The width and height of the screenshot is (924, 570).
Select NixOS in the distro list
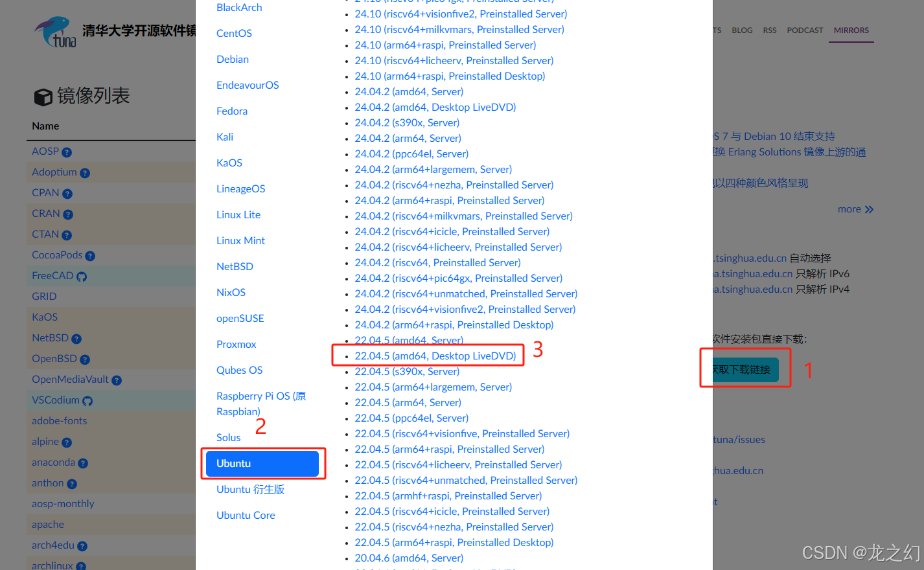231,292
